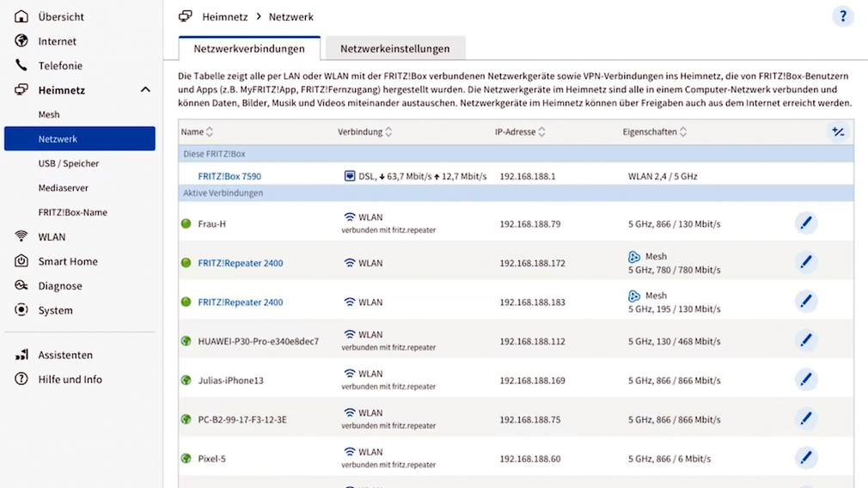Edit the Frau-H device entry
This screenshot has height=488, width=868.
tap(806, 223)
